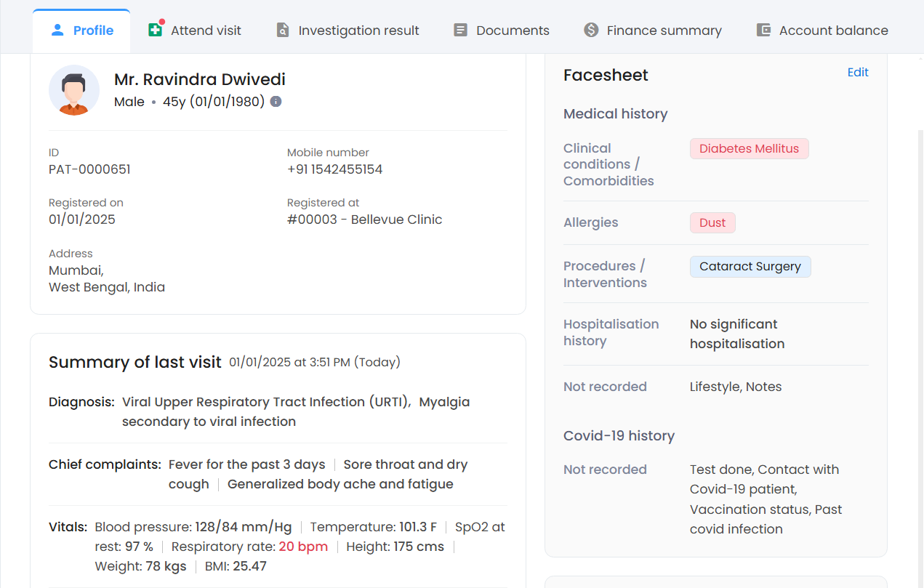Click the Finance summary dollar icon

pyautogui.click(x=591, y=30)
